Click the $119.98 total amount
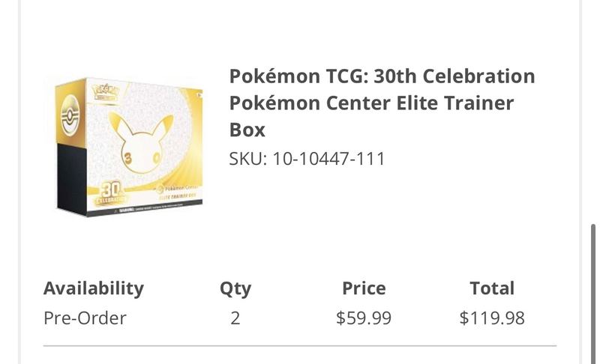 (x=492, y=318)
